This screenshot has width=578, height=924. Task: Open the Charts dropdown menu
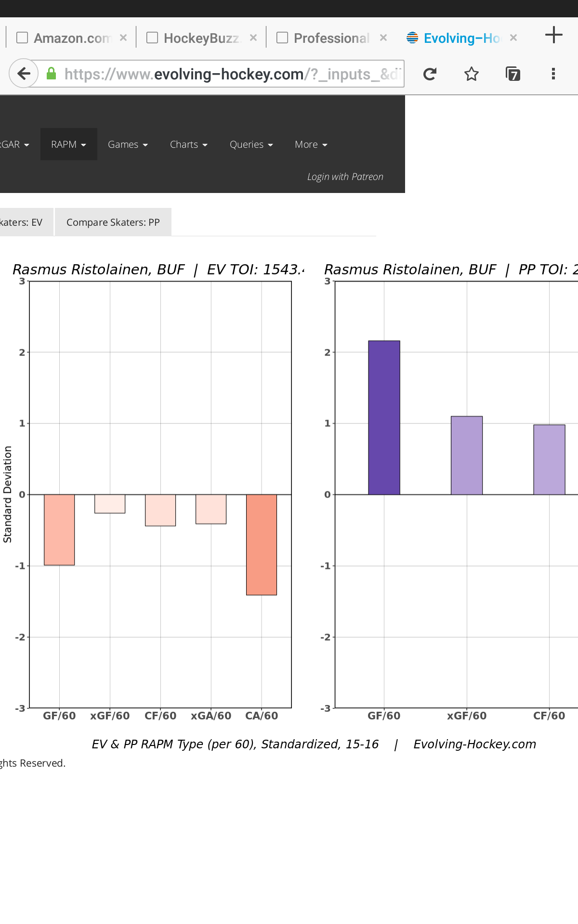click(x=188, y=144)
